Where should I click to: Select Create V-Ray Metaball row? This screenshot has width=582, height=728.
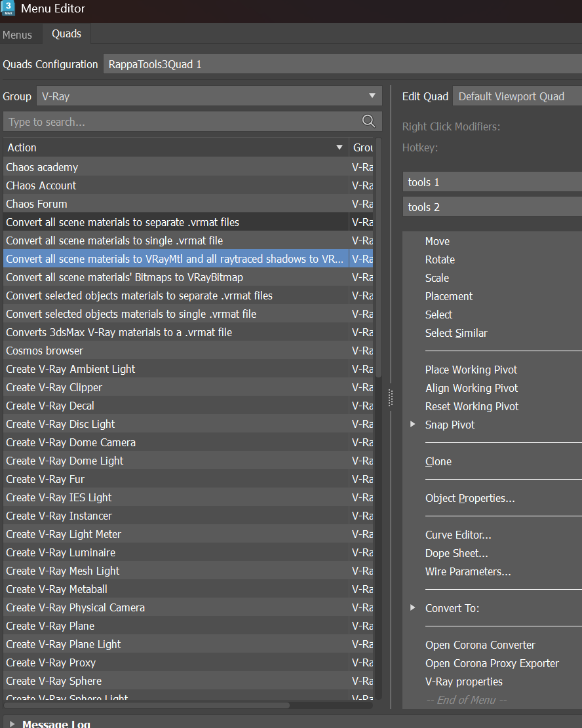pyautogui.click(x=188, y=588)
